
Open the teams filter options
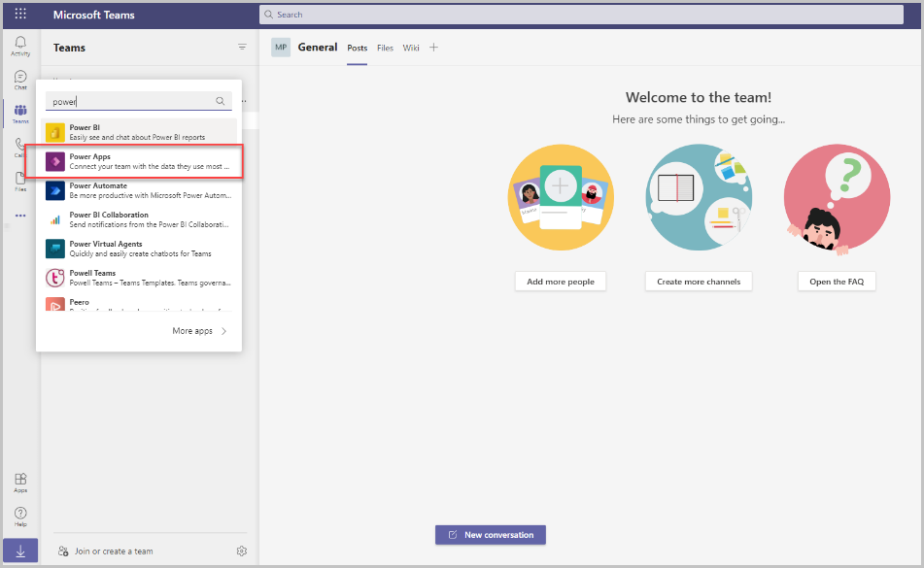242,47
